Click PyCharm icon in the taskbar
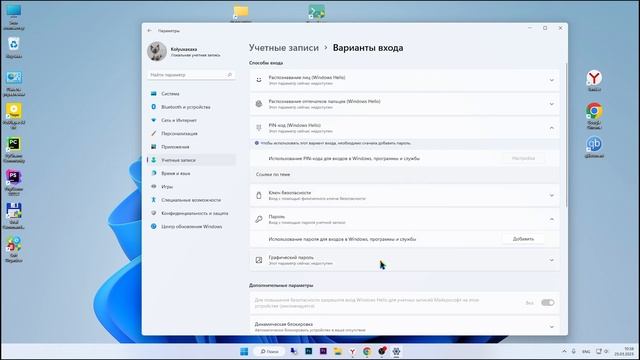This screenshot has width=640, height=360. coord(309,351)
